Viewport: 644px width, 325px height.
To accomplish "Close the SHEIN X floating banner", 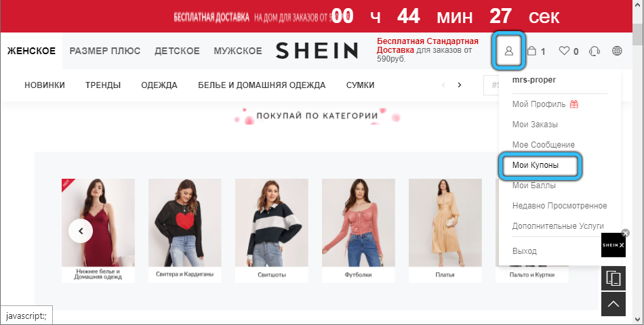I will (626, 233).
